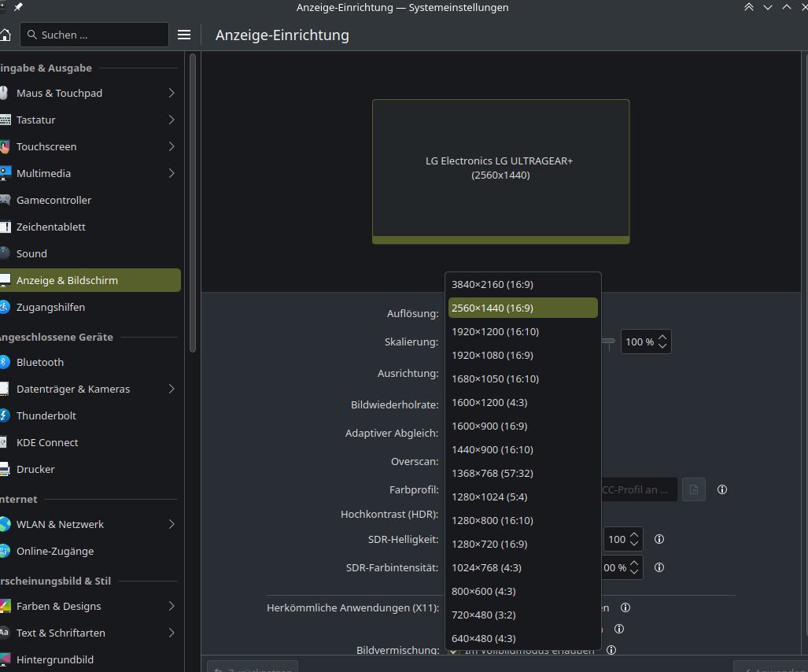The width and height of the screenshot is (808, 672).
Task: Show info for Farbprofil setting
Action: click(722, 489)
